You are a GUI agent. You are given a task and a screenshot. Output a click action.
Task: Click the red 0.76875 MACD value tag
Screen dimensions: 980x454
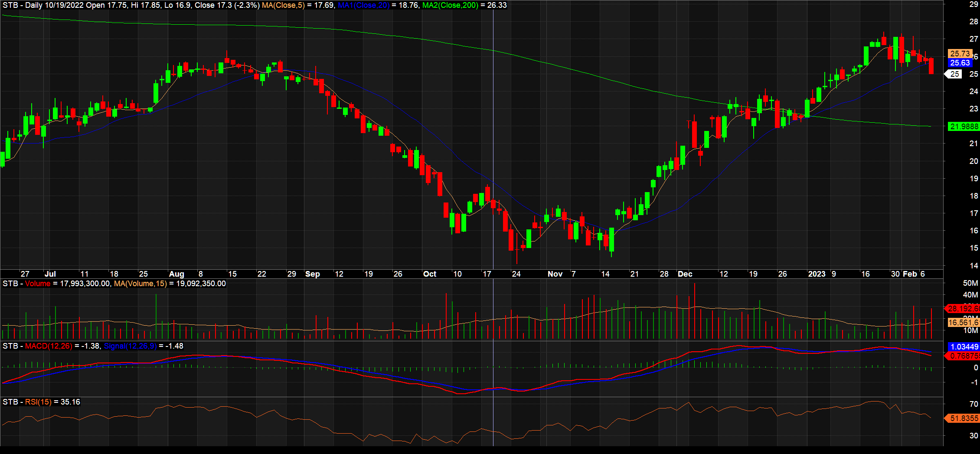click(962, 356)
